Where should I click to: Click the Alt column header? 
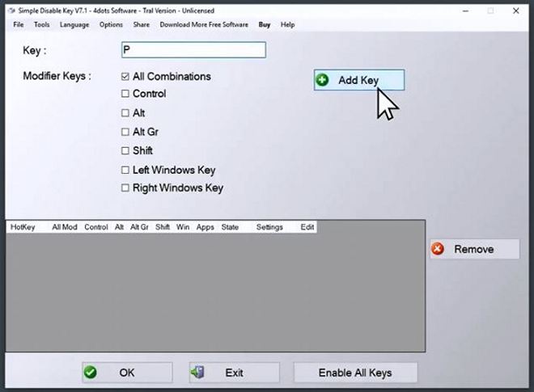tap(119, 227)
